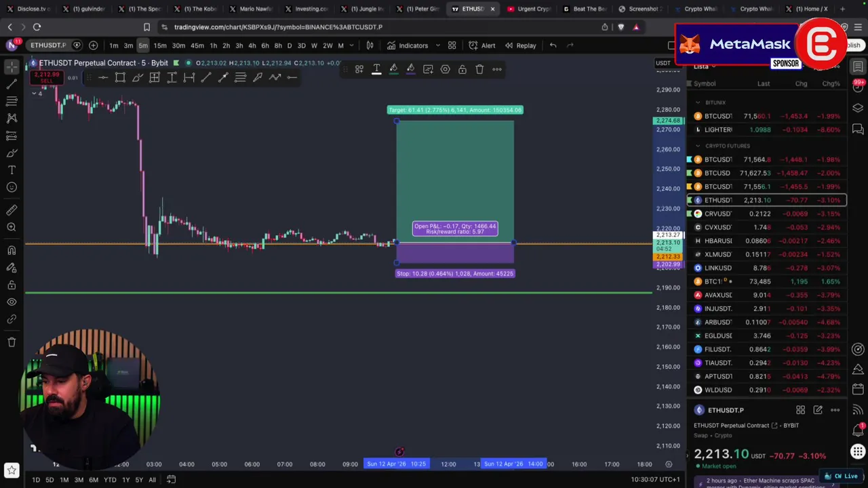Remove objects with the sidebar trash icon
Image resolution: width=868 pixels, height=488 pixels.
pos(12,342)
